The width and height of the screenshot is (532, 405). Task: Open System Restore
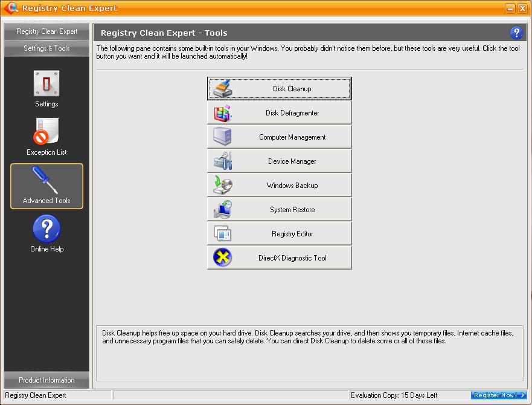click(x=279, y=209)
